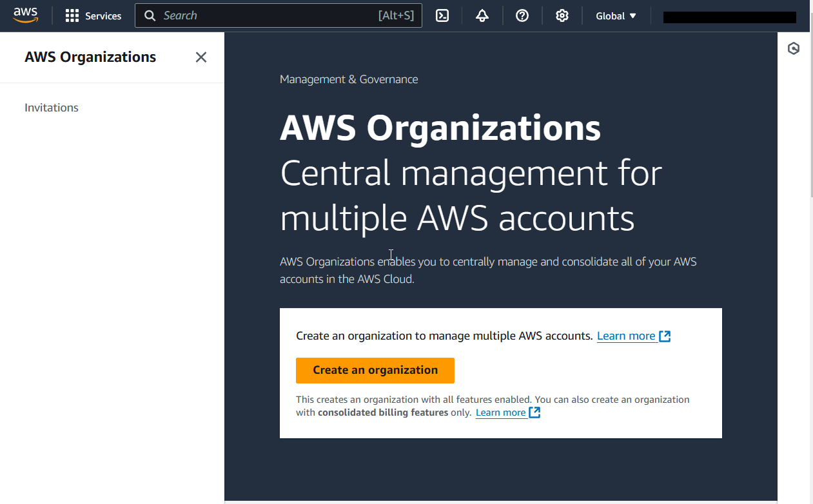Click the "AWS Organizations enables you" description text
813x504 pixels.
click(x=488, y=271)
